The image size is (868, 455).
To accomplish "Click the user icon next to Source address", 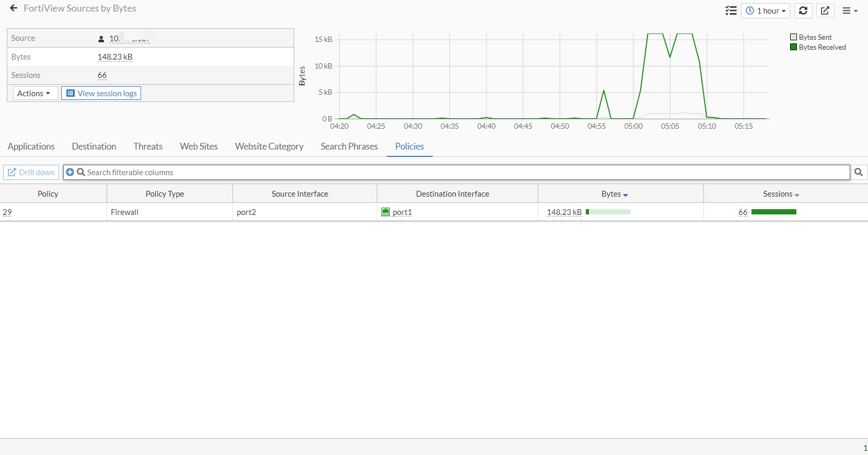I will coord(101,39).
